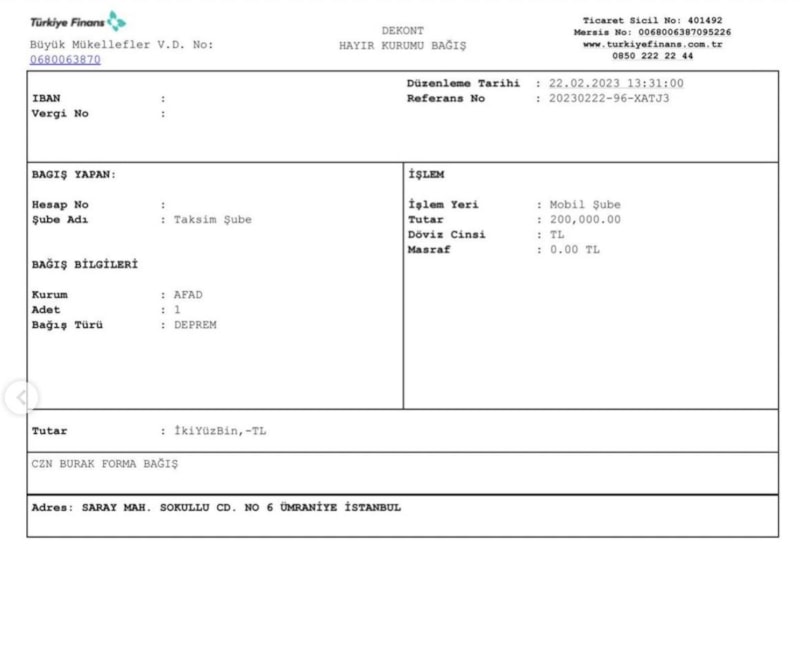This screenshot has height=666, width=800.
Task: Click the previous image arrow on left edge
Action: 21,398
